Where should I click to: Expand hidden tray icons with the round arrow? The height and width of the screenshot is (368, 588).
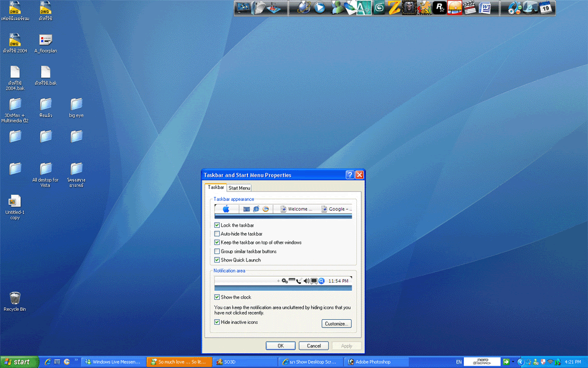click(520, 362)
